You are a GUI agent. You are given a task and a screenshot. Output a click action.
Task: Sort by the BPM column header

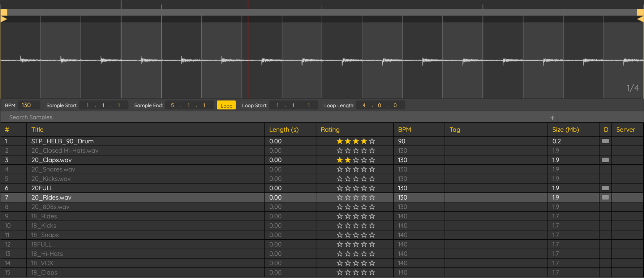click(404, 130)
